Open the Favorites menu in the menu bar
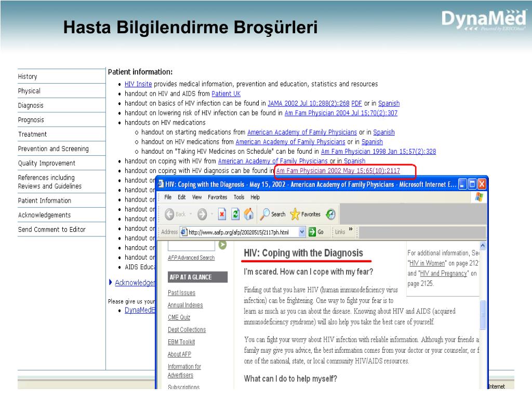Image resolution: width=532 pixels, height=399 pixels. pyautogui.click(x=218, y=197)
